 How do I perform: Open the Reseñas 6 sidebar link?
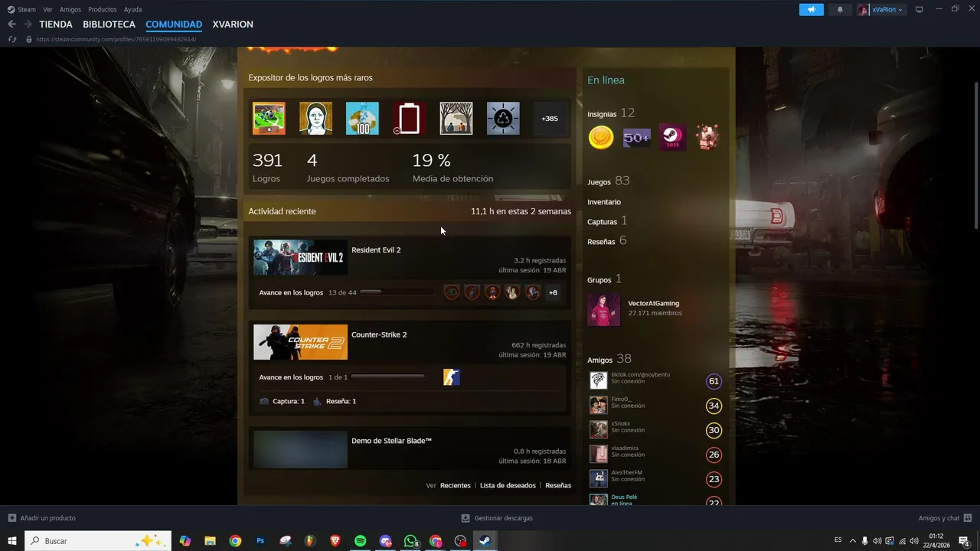point(607,241)
